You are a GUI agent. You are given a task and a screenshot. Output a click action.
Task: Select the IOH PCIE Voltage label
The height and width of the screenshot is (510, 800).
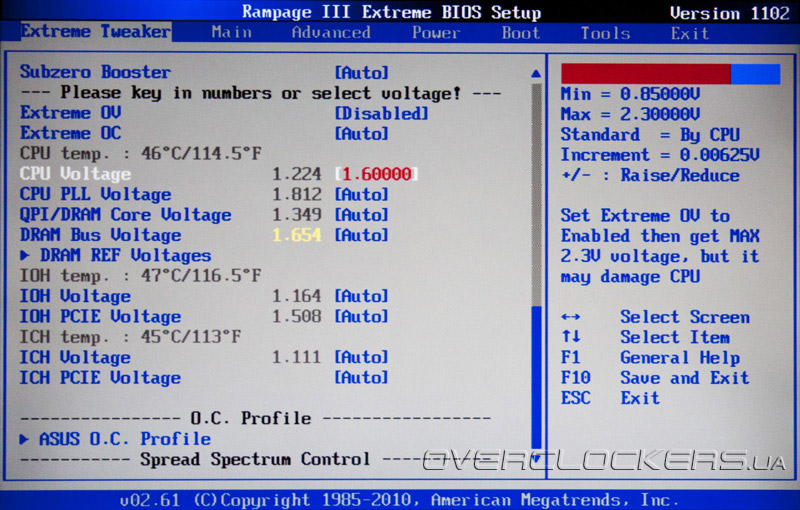(101, 316)
